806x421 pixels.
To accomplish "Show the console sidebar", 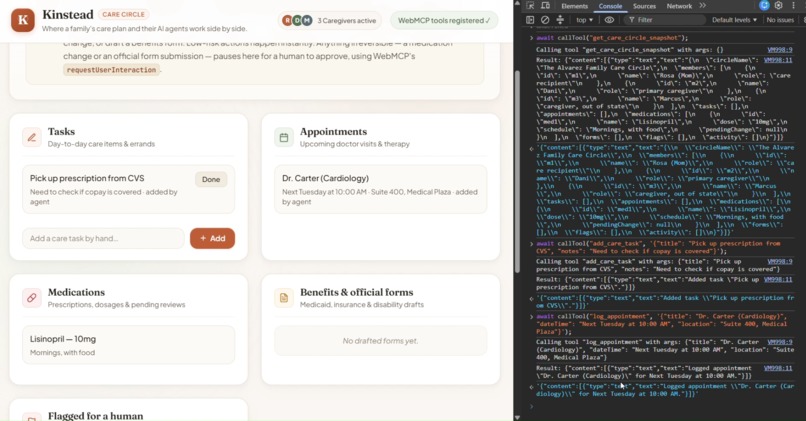I will coord(530,20).
